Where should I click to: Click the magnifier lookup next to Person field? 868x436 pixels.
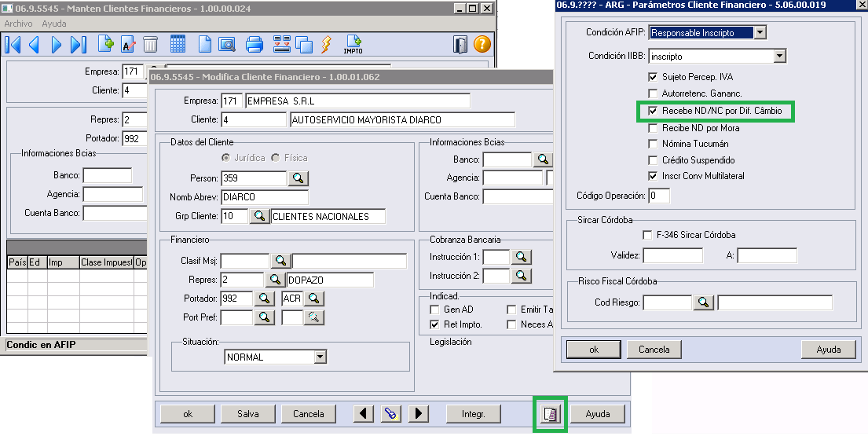tap(298, 178)
